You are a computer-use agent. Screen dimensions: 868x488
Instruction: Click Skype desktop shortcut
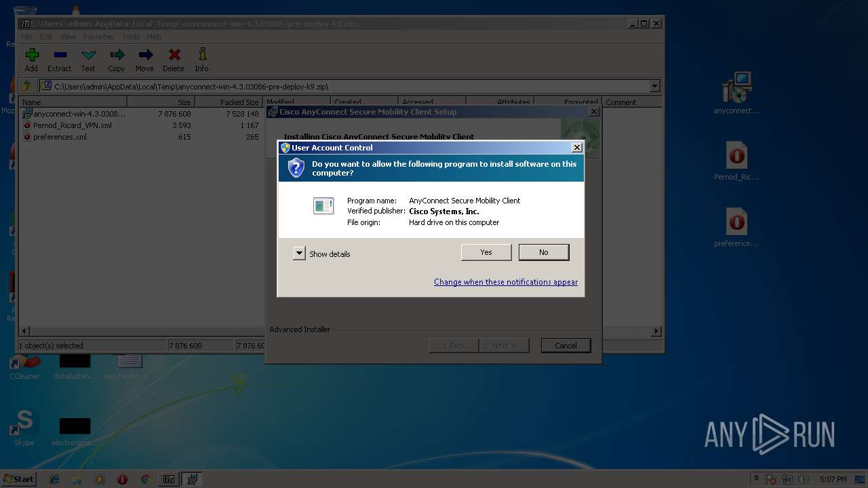pyautogui.click(x=24, y=428)
